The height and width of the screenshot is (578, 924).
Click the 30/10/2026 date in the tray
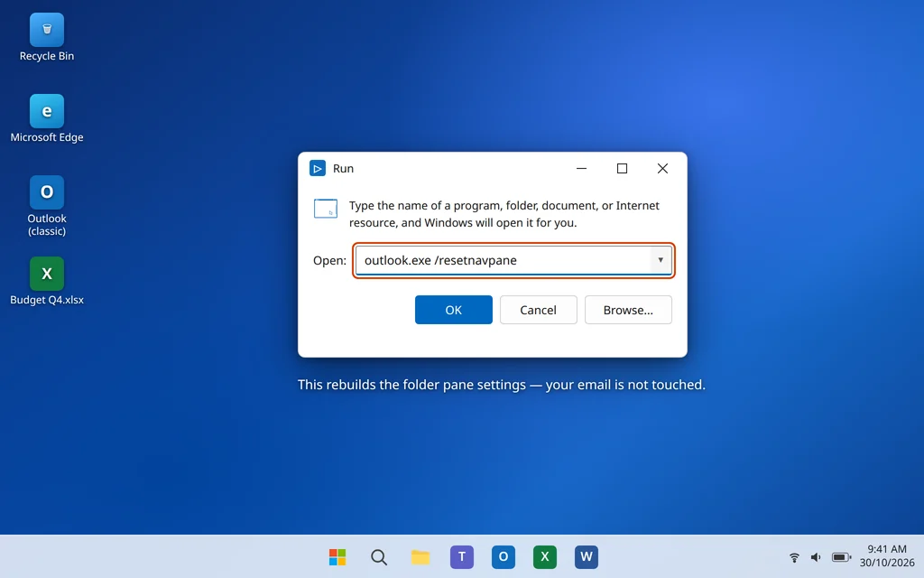pos(887,563)
